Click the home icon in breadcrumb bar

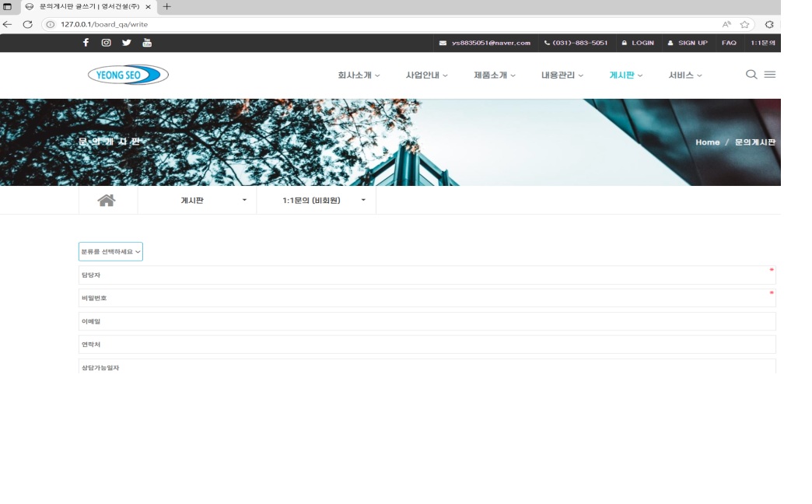click(107, 201)
